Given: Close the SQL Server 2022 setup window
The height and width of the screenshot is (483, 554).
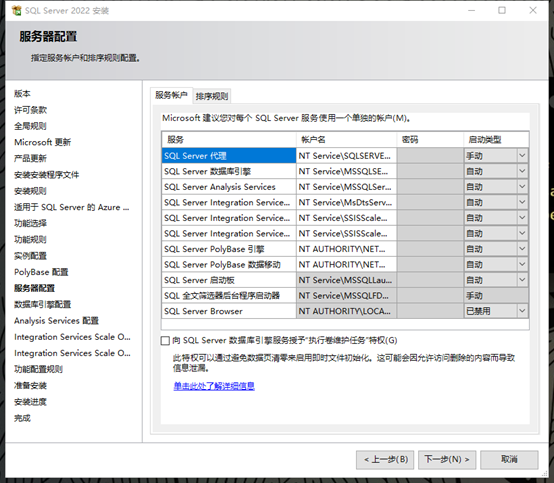Looking at the screenshot, I should (x=533, y=10).
